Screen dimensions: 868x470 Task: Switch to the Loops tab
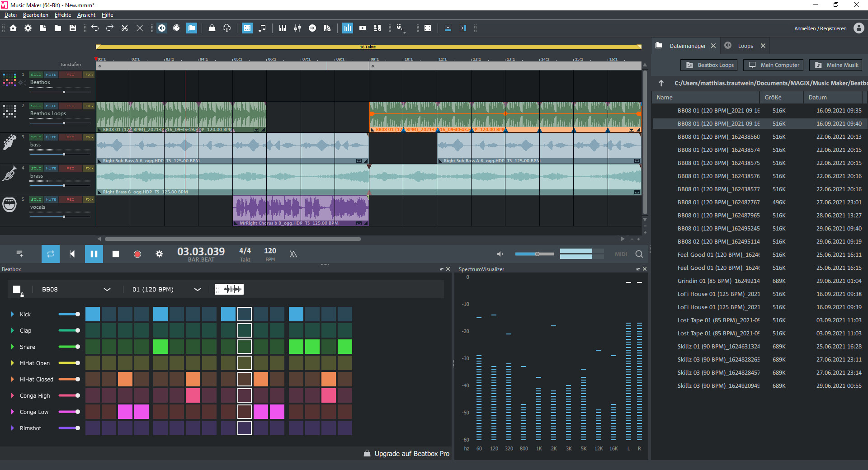coord(746,46)
